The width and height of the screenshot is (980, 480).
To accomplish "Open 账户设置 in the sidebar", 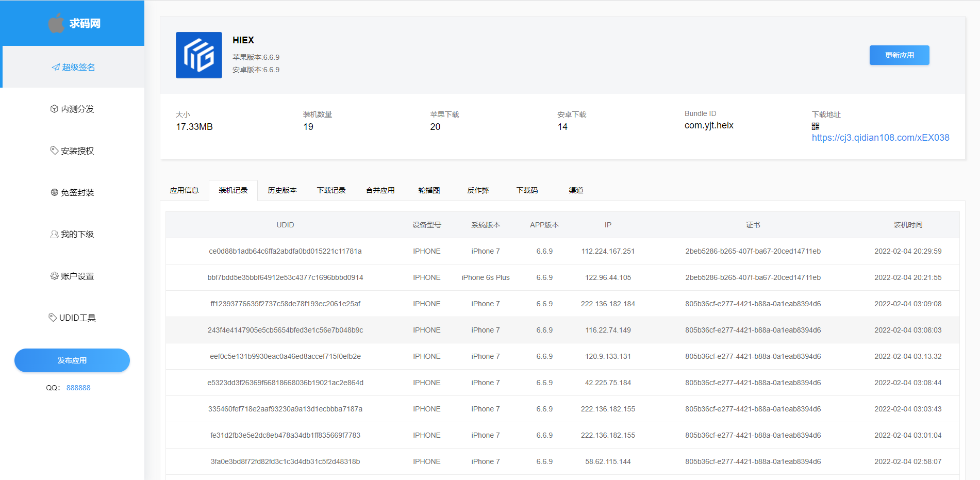I will tap(72, 276).
